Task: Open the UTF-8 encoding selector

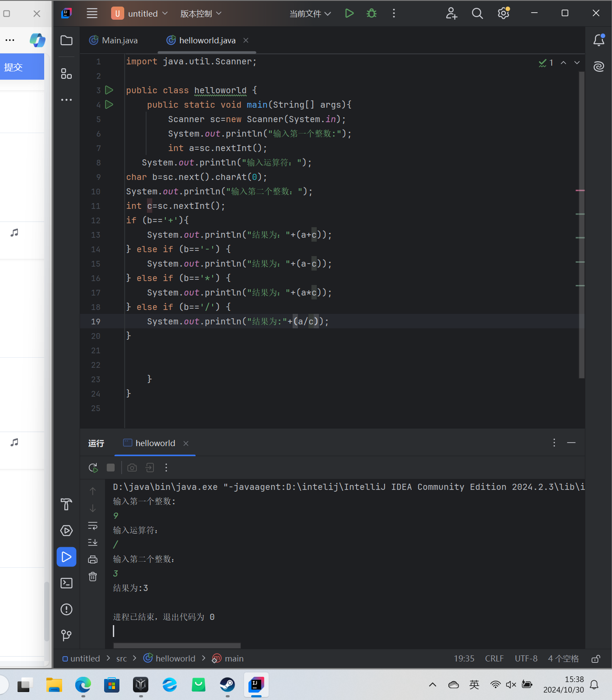Action: click(526, 658)
